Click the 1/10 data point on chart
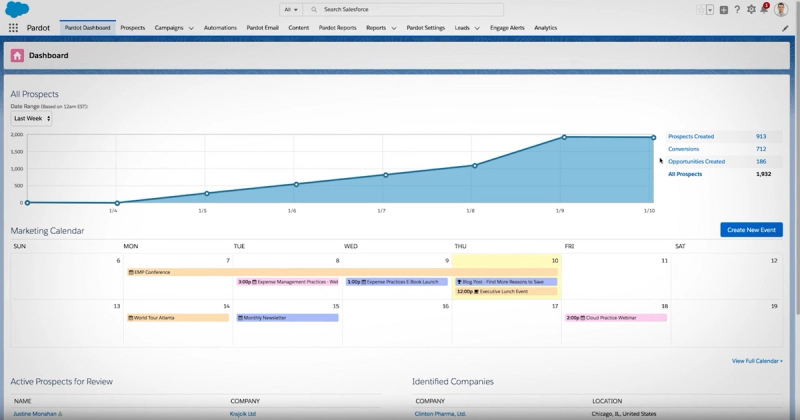This screenshot has width=800, height=420. point(653,137)
